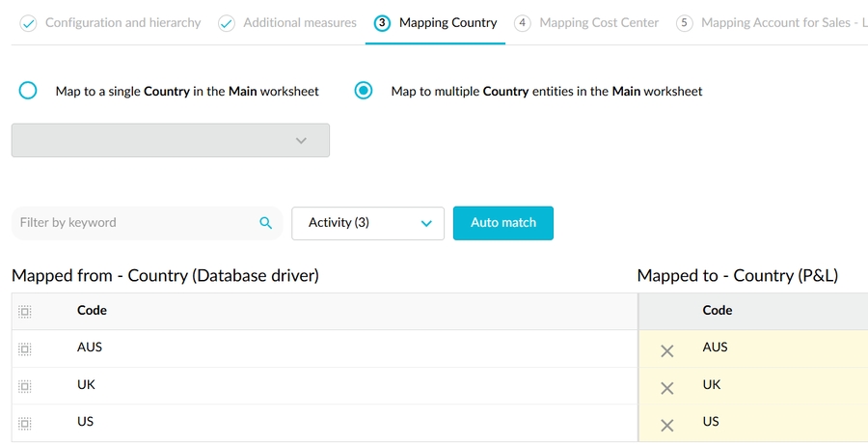Click the search magnifier icon
This screenshot has height=445, width=868.
coord(266,223)
